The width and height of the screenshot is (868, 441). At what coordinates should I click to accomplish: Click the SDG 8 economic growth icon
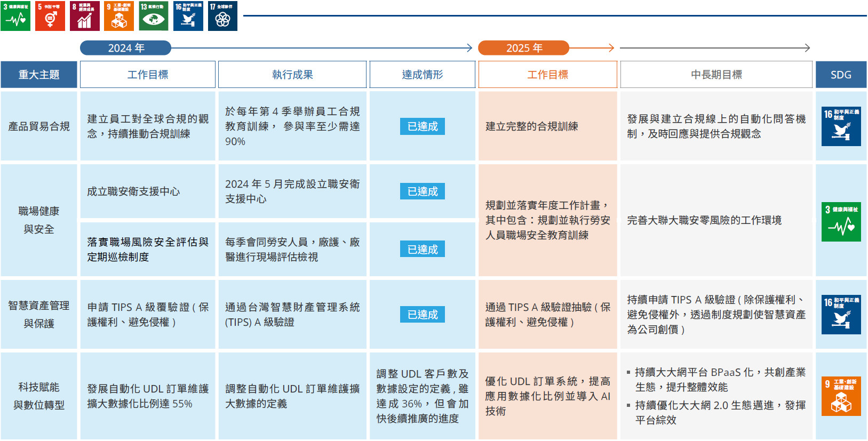85,16
